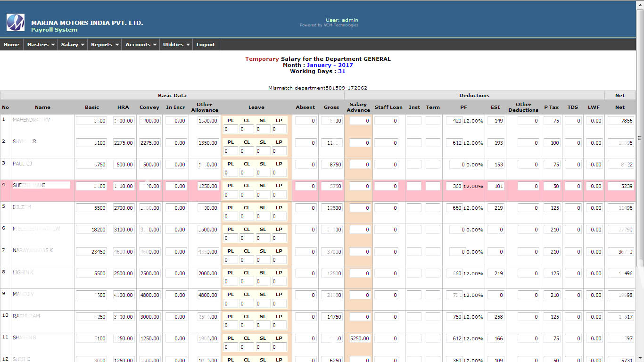The image size is (644, 362).
Task: Select the PL leave box in row 1
Action: coord(231,129)
